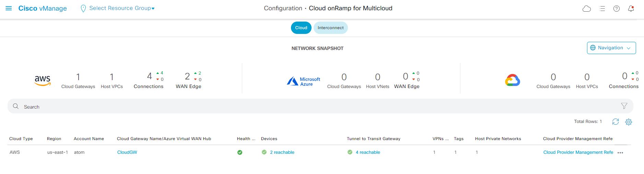Image resolution: width=644 pixels, height=174 pixels.
Task: Click the location pin icon
Action: pyautogui.click(x=83, y=9)
